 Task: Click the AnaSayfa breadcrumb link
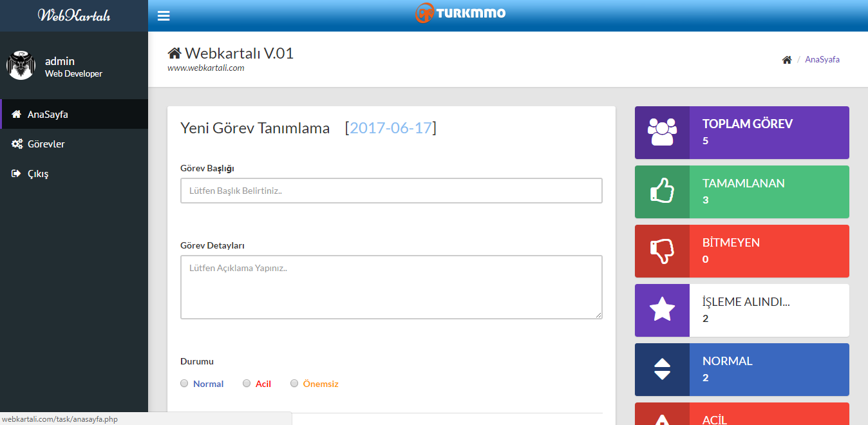click(x=822, y=59)
